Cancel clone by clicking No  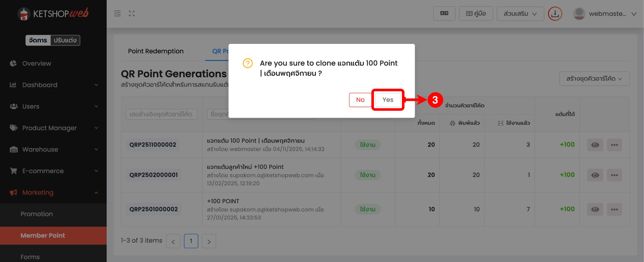pos(360,100)
